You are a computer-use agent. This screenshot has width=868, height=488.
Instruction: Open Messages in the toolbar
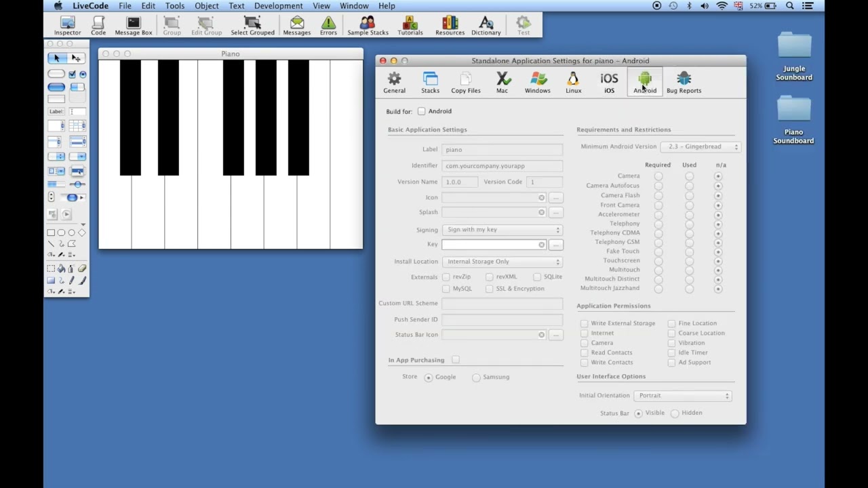(296, 26)
